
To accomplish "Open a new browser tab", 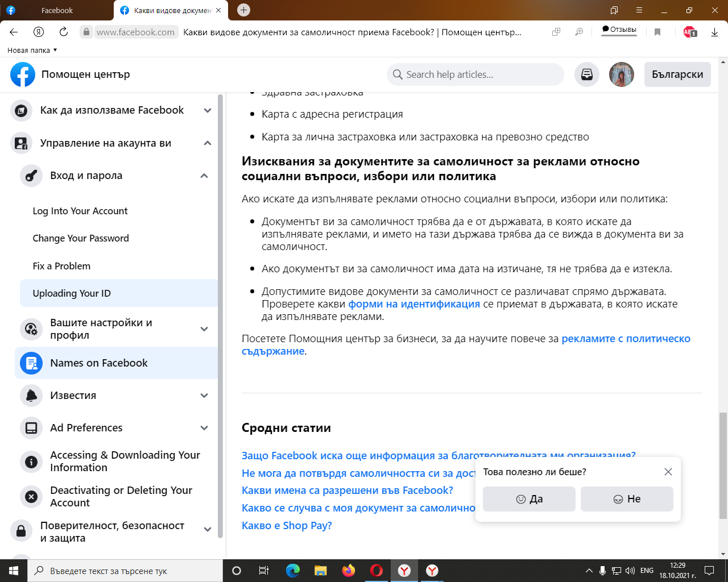I will point(243,10).
